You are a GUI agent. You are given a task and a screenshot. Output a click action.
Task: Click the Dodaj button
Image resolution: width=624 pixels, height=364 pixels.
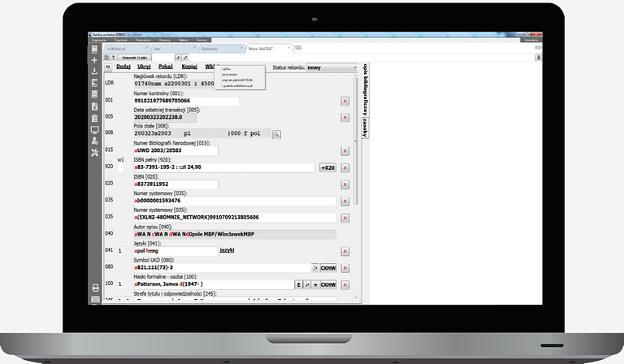click(x=128, y=67)
